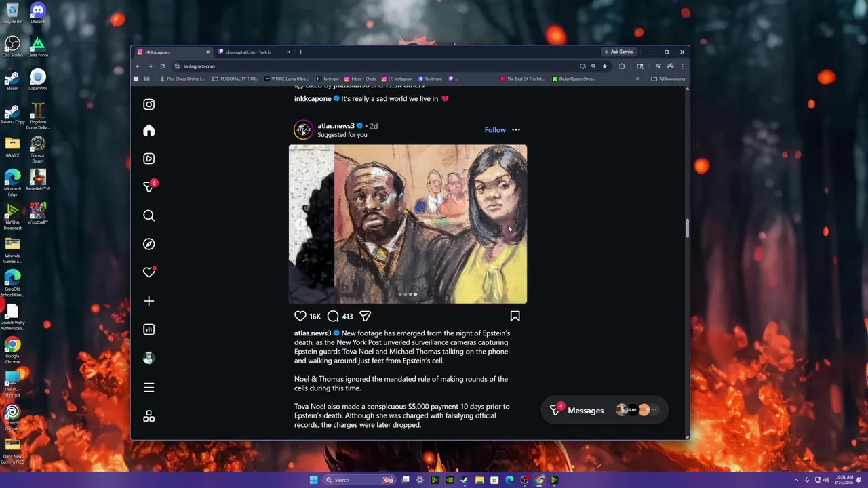The width and height of the screenshot is (868, 488).
Task: Close the Instagram browser tab
Action: (208, 52)
